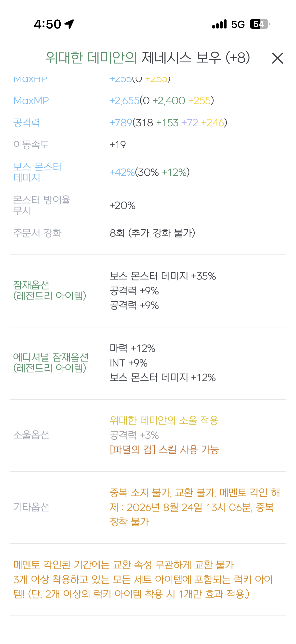The width and height of the screenshot is (296, 644).
Task: Tap the 주문서 강화 8회 row
Action: tap(148, 233)
